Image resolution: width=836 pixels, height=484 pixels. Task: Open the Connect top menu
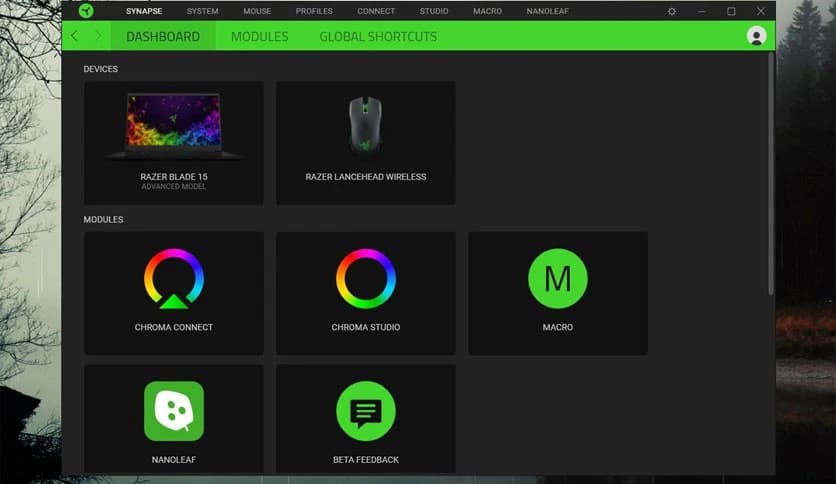click(x=376, y=11)
